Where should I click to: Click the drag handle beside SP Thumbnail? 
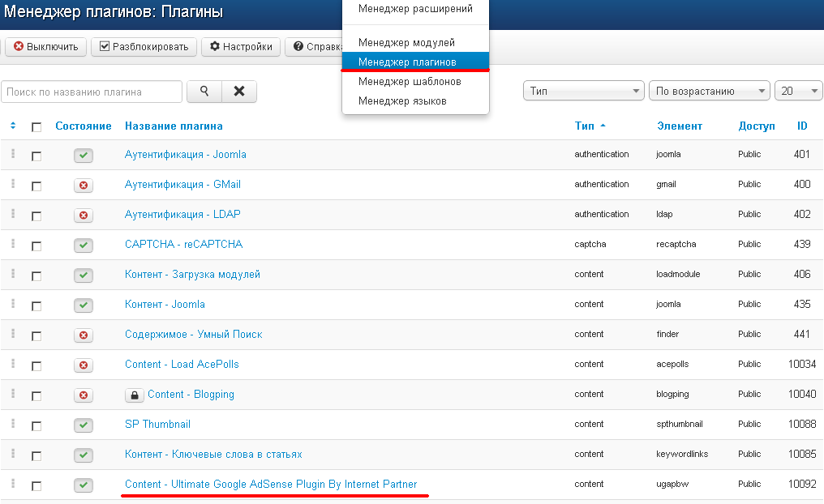pos(13,424)
